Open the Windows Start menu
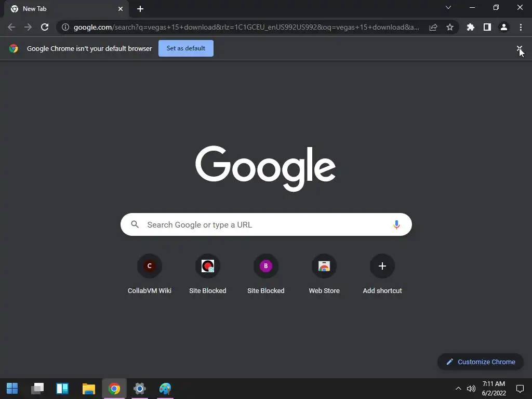Screen dimensions: 532x399 click(12, 389)
